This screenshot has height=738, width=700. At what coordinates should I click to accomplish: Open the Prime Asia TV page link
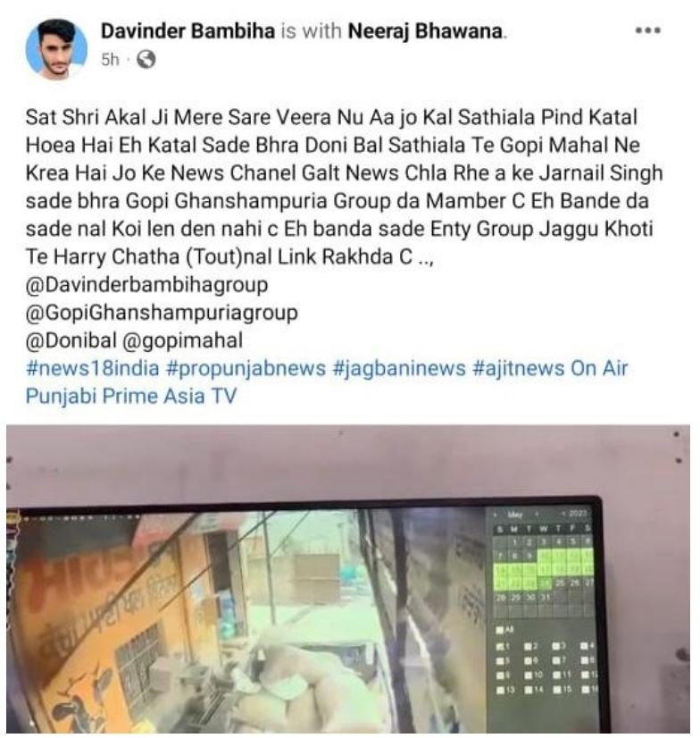click(x=169, y=397)
